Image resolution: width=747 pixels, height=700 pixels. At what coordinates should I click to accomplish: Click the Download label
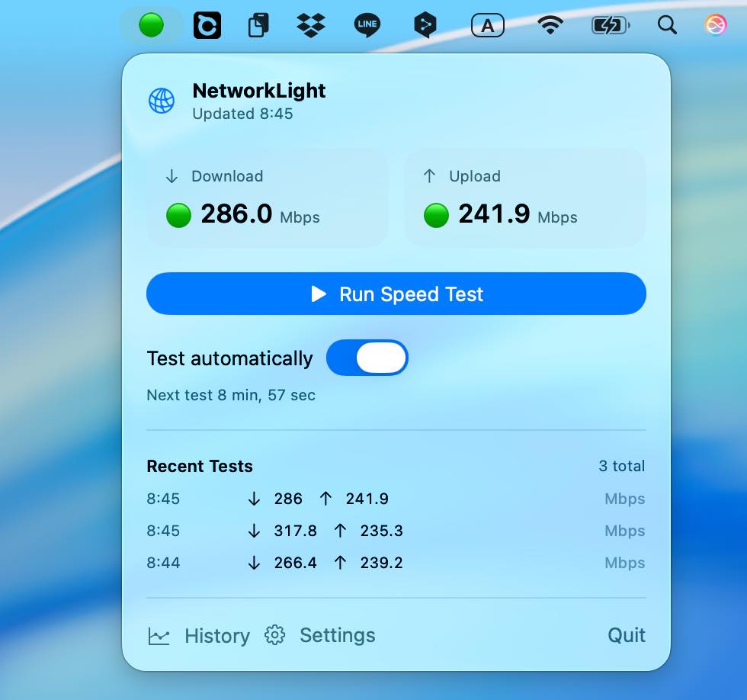[227, 176]
